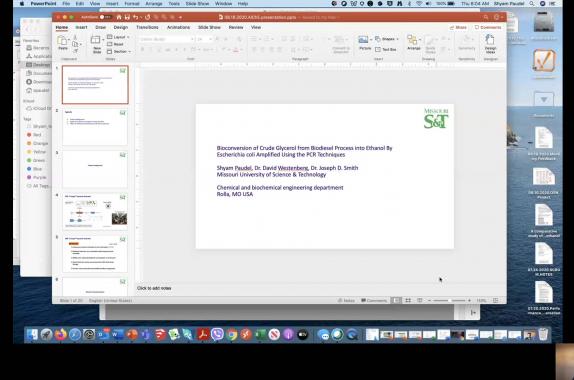
Task: Insert a Picture from the ribbon
Action: coord(364,42)
